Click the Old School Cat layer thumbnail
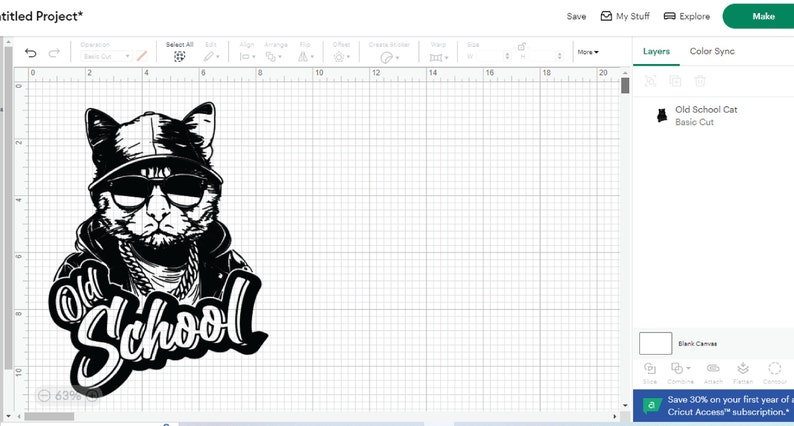This screenshot has width=794, height=426. [662, 115]
